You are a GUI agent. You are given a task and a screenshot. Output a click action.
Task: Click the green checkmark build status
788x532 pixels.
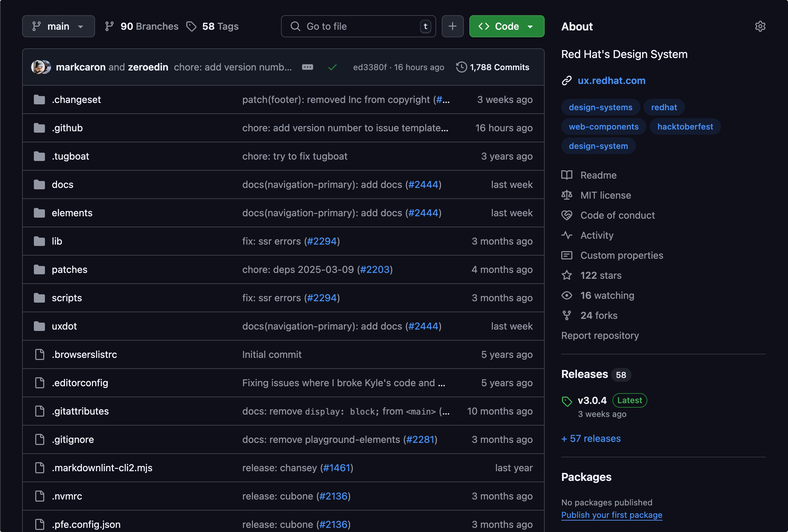click(x=332, y=67)
